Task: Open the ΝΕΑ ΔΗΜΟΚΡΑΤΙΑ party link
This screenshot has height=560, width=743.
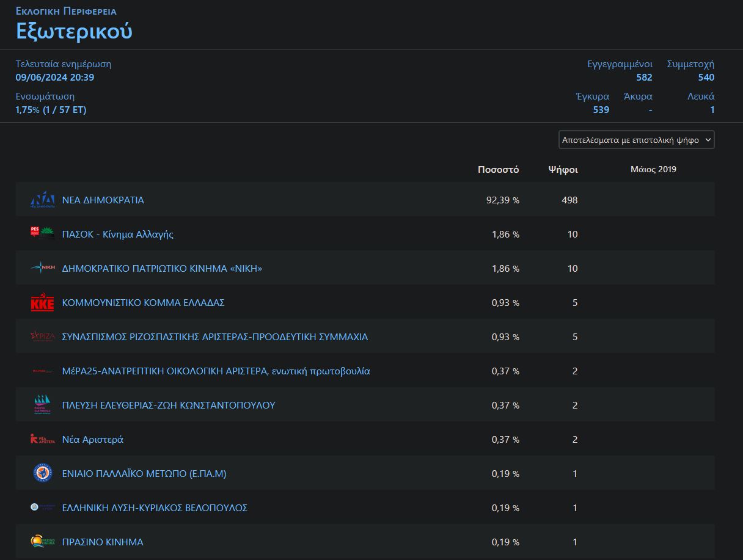Action: (103, 200)
